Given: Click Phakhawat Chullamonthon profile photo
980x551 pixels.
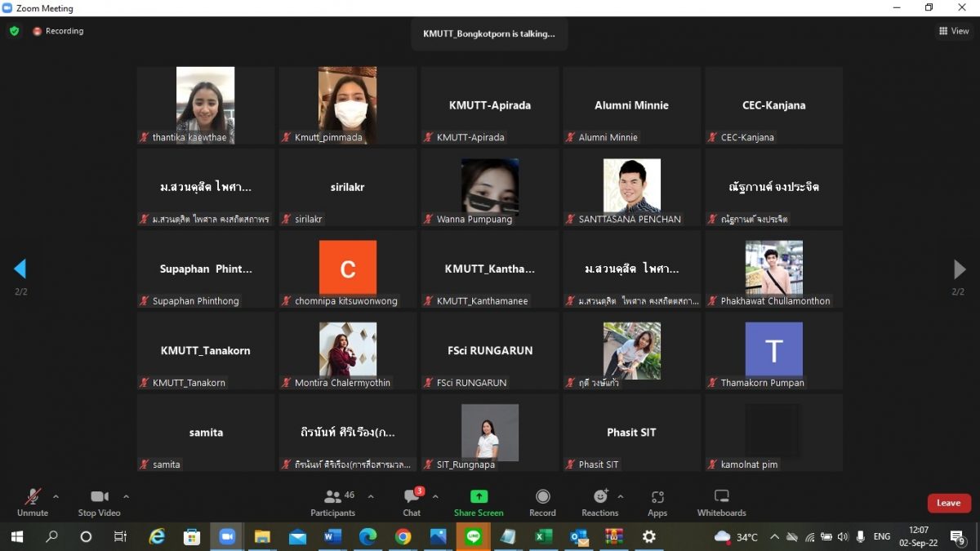Looking at the screenshot, I should (x=774, y=268).
